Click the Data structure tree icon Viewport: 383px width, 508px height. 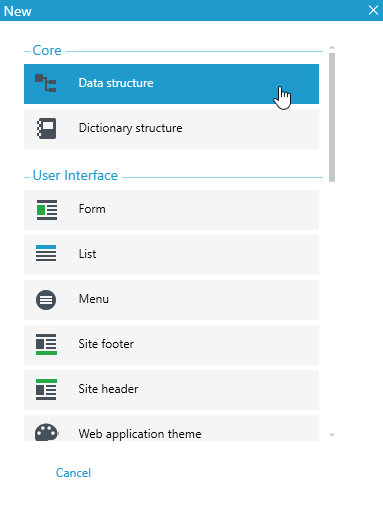[46, 83]
